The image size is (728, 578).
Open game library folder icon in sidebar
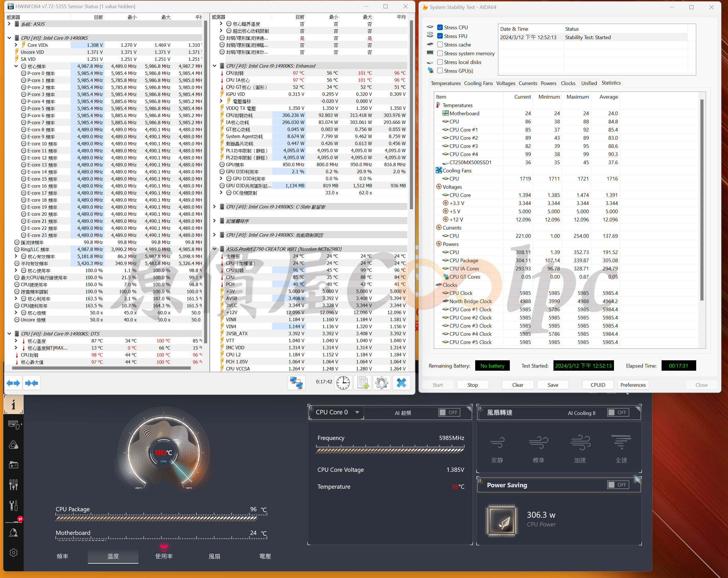tap(14, 465)
